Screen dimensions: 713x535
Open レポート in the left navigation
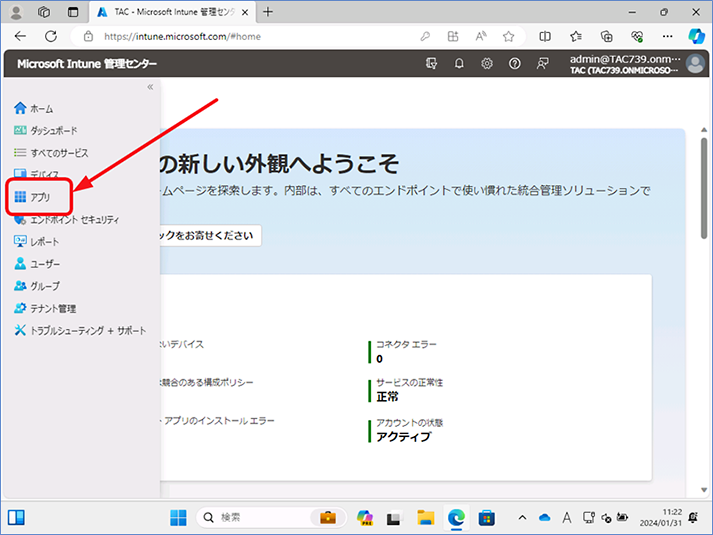pos(36,242)
